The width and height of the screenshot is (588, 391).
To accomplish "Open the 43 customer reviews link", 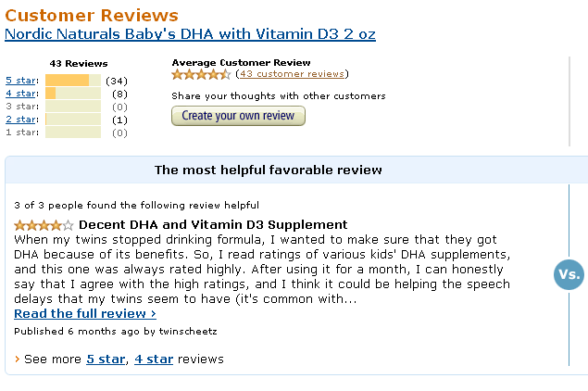I will coord(292,74).
